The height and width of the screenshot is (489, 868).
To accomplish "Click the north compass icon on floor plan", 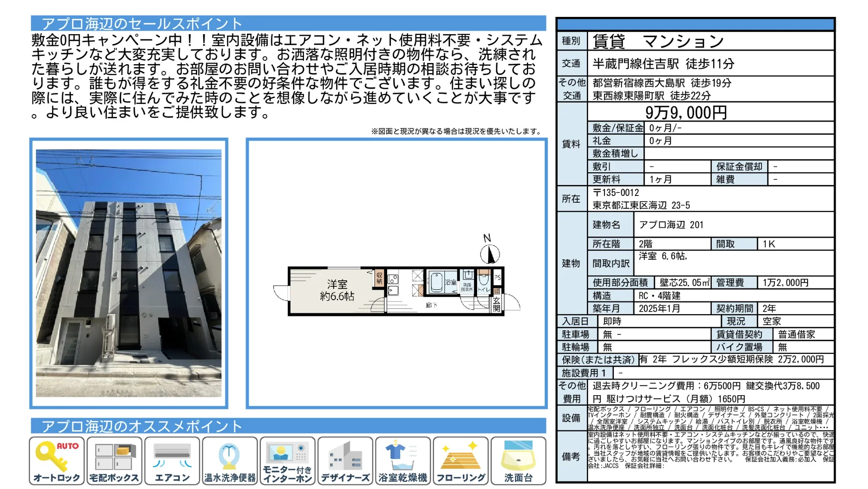I will click(x=490, y=253).
